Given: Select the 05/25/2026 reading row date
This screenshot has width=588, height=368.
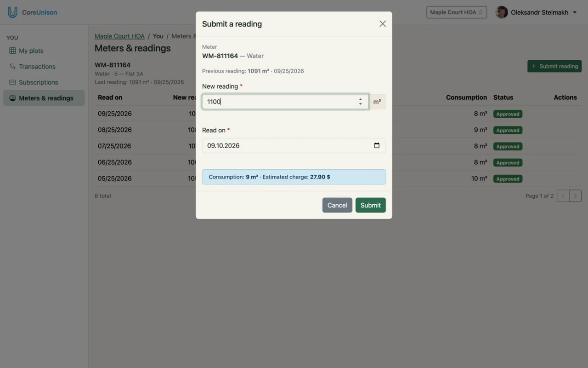Looking at the screenshot, I should tap(115, 178).
